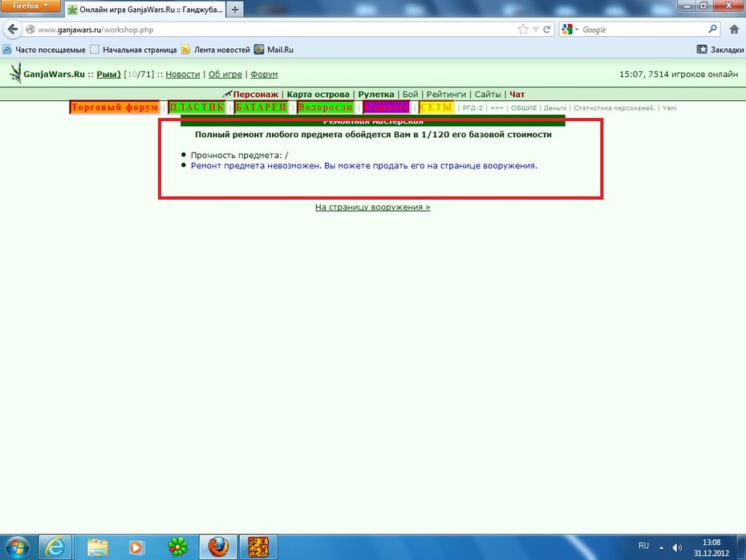The image size is (746, 560).
Task: Open the Об игре link
Action: pos(225,75)
